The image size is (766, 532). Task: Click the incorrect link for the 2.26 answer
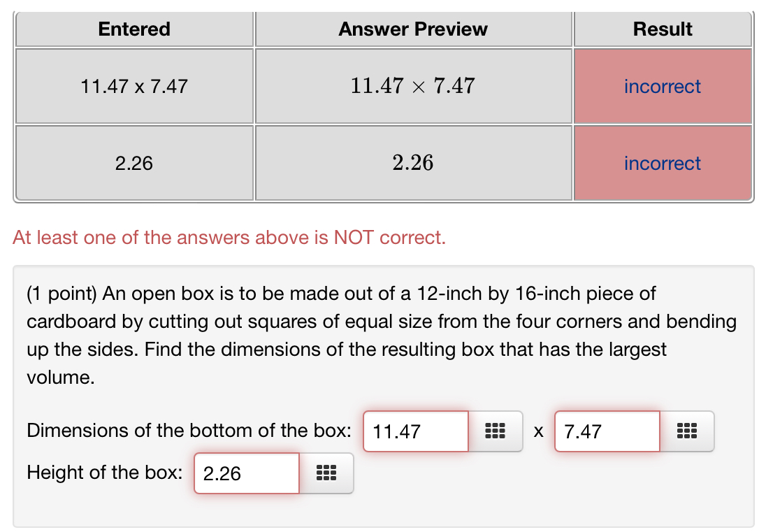[662, 163]
